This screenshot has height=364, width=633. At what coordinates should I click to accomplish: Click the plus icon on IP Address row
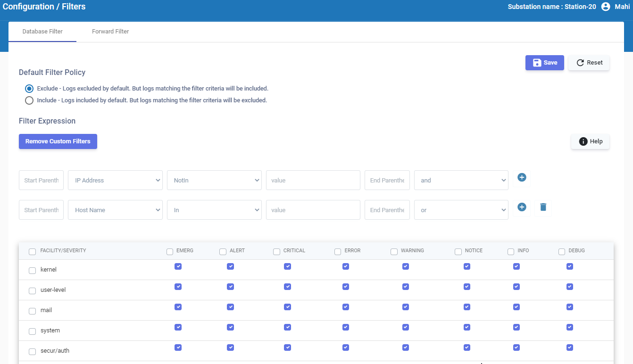coord(522,178)
